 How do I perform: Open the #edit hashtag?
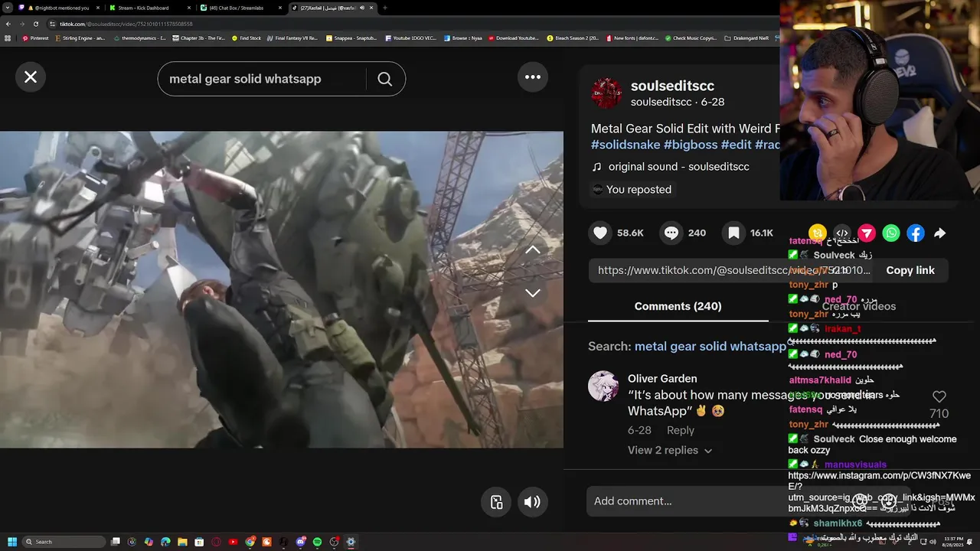coord(736,145)
